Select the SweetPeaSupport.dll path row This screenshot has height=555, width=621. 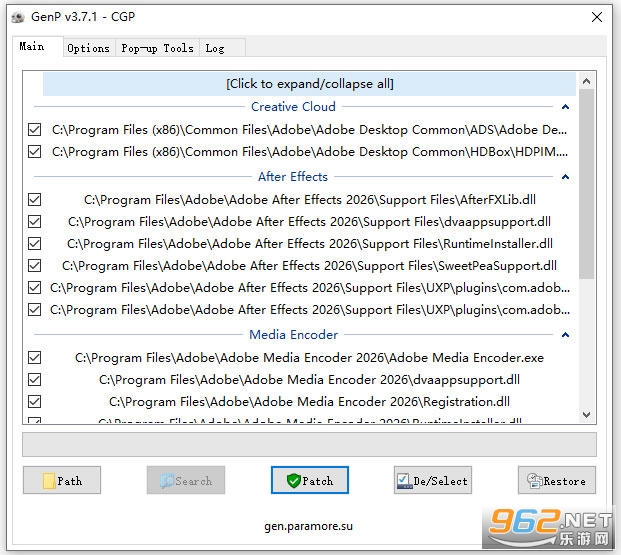pos(309,265)
